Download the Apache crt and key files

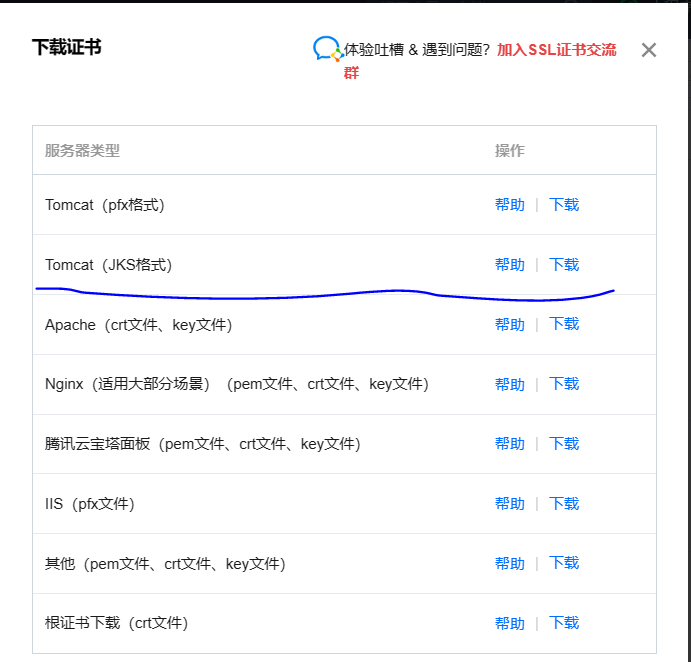pos(564,325)
